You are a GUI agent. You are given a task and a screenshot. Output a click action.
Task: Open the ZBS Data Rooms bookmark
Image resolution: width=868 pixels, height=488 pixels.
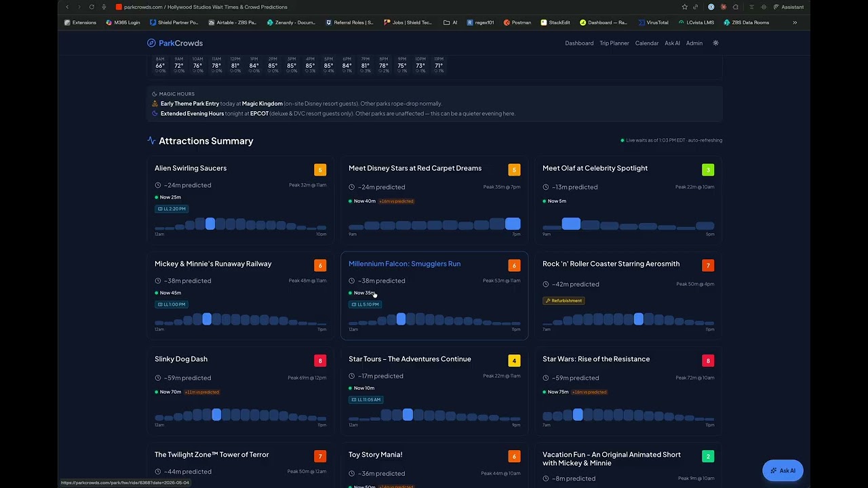pyautogui.click(x=746, y=22)
